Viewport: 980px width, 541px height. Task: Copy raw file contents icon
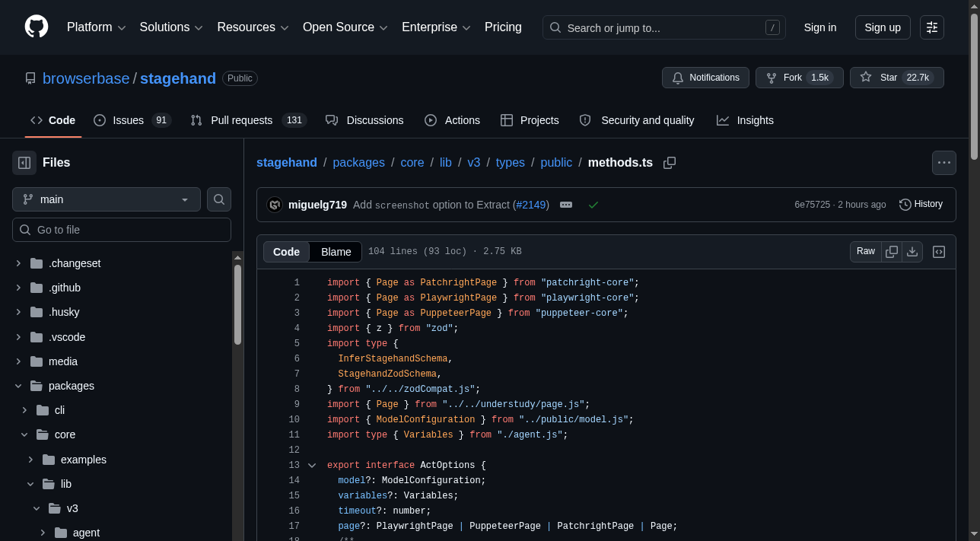[x=892, y=252]
